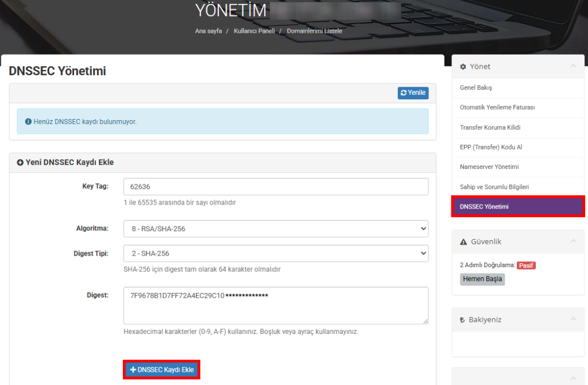
Task: Go to Nameserver Yönetimi
Action: 489,167
